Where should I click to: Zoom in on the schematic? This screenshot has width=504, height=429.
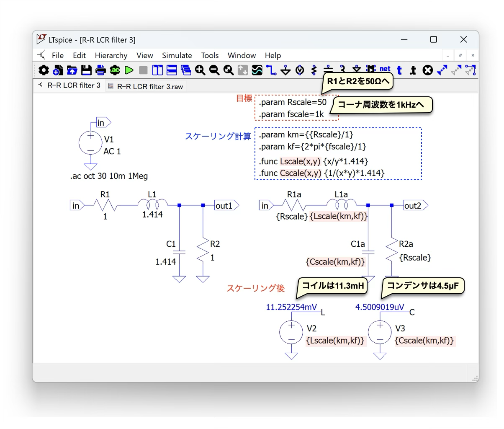coord(200,70)
